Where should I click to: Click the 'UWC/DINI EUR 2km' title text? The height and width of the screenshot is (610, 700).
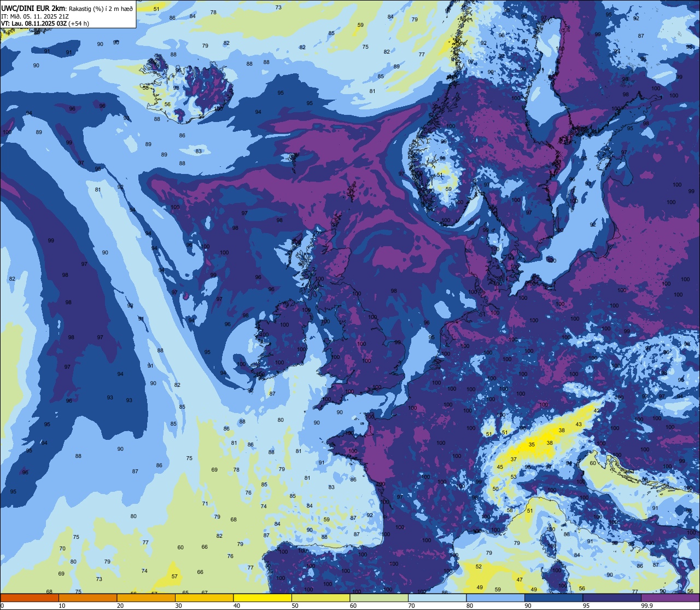[x=33, y=8]
